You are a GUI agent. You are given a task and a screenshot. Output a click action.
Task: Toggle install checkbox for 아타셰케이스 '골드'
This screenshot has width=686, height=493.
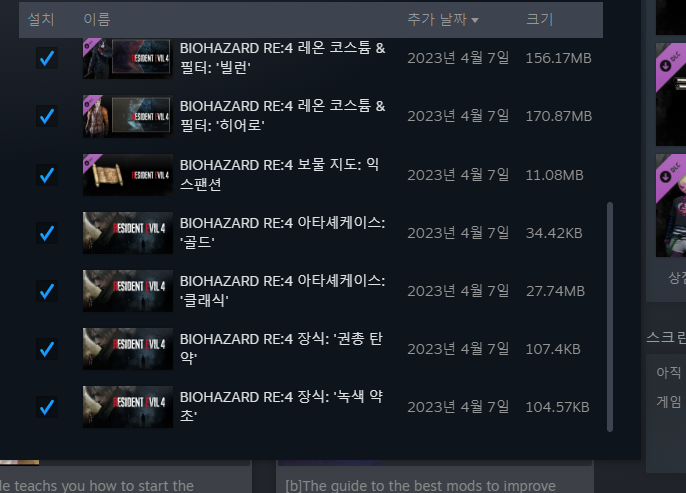[47, 233]
